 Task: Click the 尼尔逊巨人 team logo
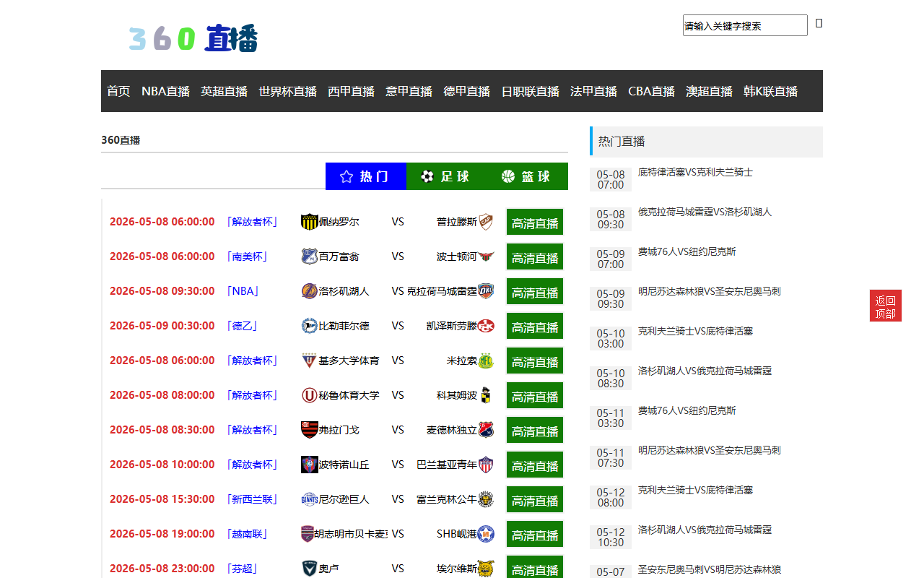(x=310, y=499)
